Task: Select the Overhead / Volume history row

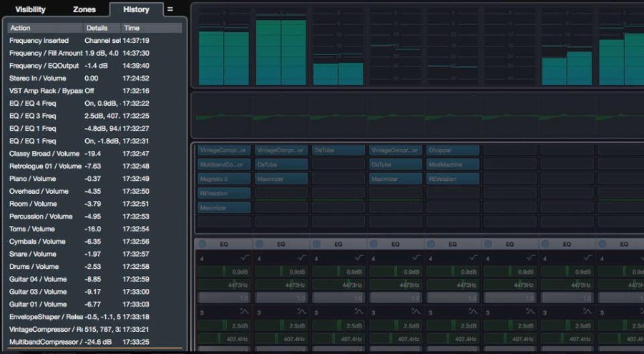Action: pos(95,192)
